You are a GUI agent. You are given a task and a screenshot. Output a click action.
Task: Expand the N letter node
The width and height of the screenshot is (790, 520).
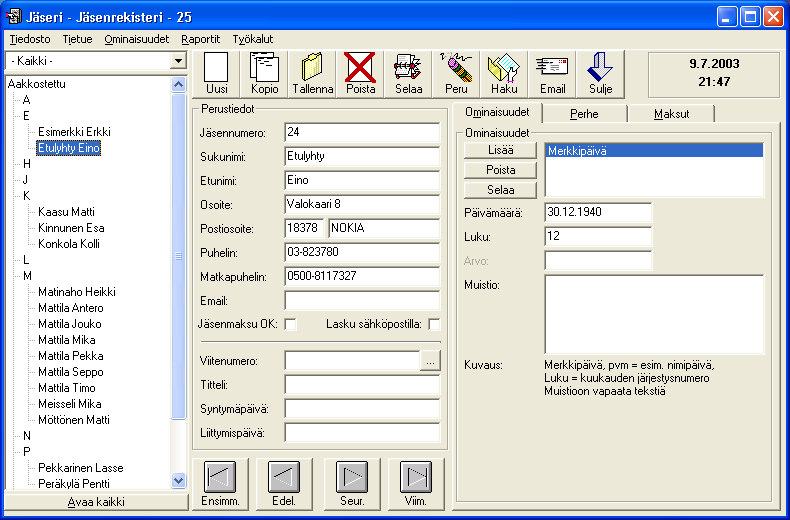27,436
